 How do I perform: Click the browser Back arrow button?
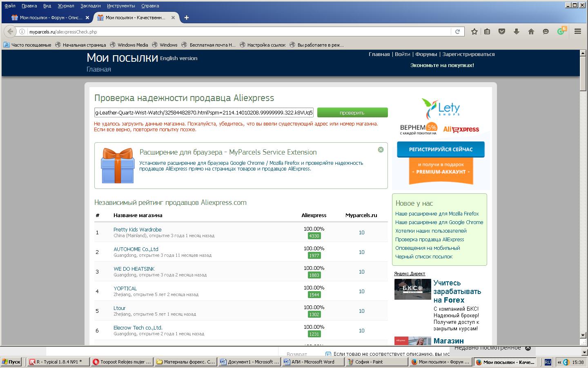pos(10,31)
